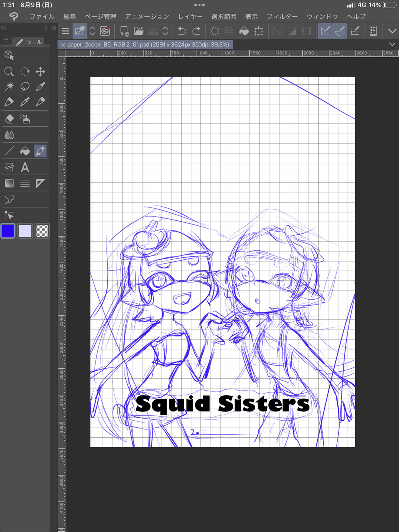399x532 pixels.
Task: Expand the command bar overflow chevron
Action: [392, 31]
